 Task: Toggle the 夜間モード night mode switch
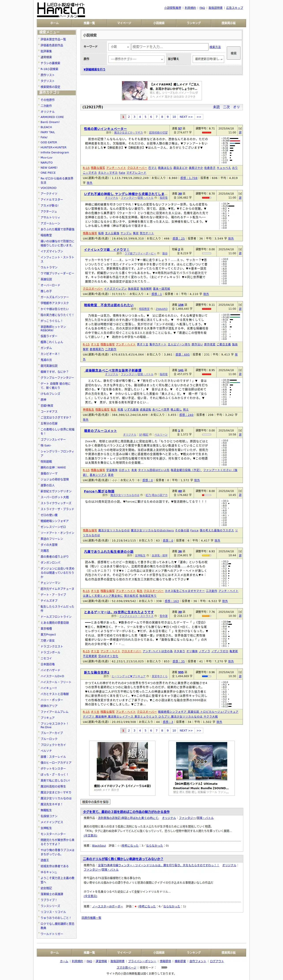click(x=164, y=967)
